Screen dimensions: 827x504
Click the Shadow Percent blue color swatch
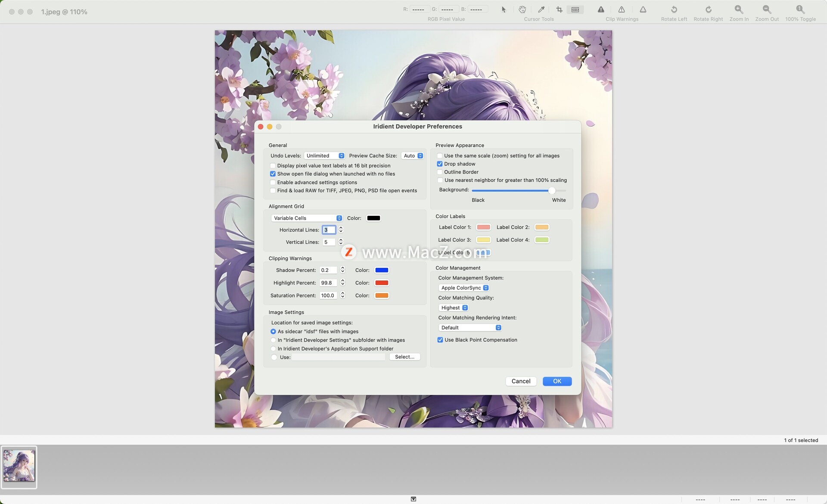(382, 270)
